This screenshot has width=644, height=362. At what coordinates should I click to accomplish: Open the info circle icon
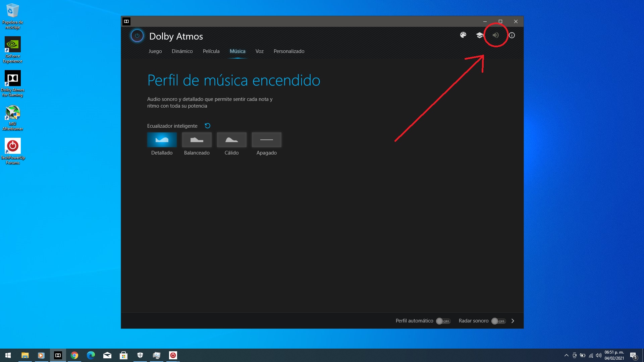[x=512, y=35]
